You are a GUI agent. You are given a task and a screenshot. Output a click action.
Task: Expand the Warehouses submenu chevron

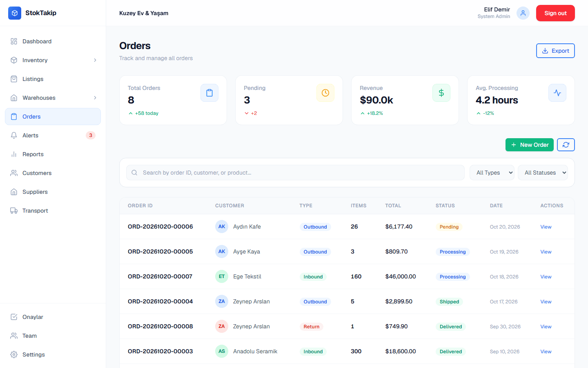tap(95, 98)
